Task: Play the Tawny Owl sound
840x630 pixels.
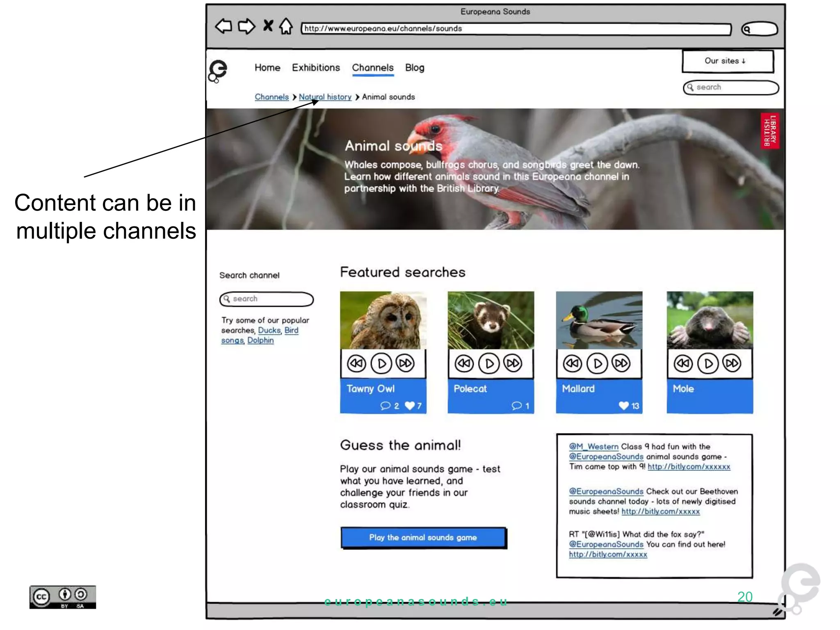Action: pyautogui.click(x=381, y=363)
